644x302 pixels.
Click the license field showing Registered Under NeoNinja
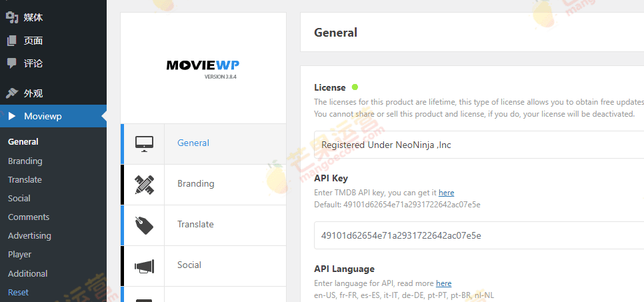pyautogui.click(x=479, y=145)
